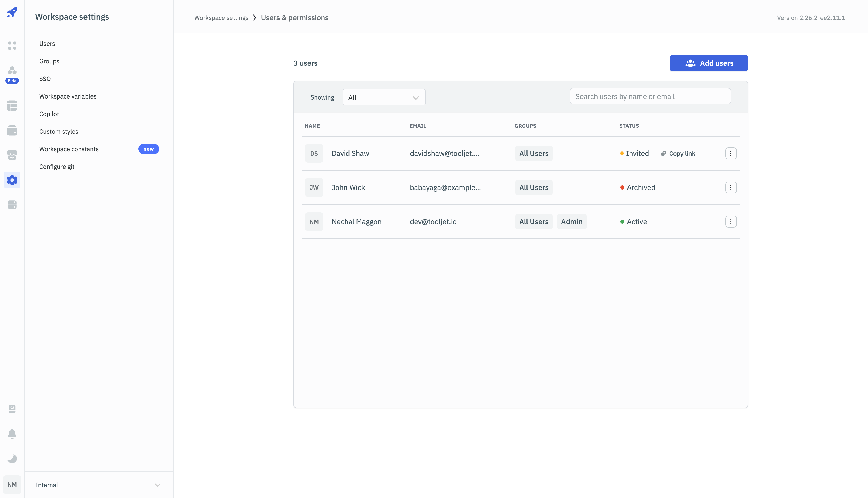Select Workspace constants menu item
Screen dimensions: 868x498
point(69,149)
